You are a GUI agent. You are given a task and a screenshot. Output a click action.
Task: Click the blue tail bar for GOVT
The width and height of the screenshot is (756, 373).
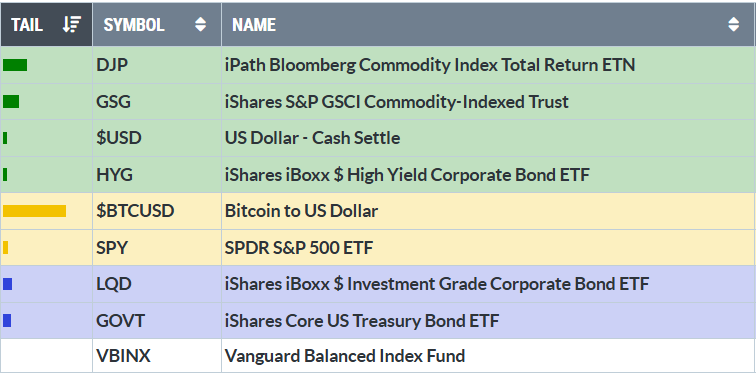pos(7,320)
